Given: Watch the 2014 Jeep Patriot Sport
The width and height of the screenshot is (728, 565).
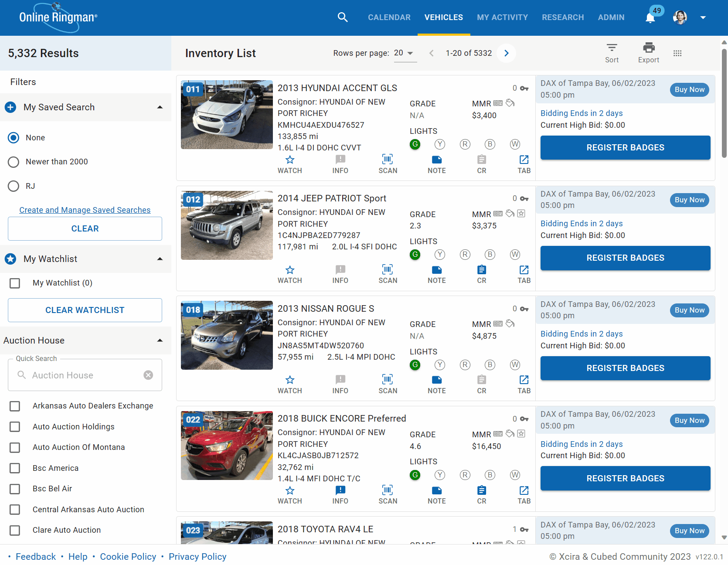Looking at the screenshot, I should tap(290, 275).
